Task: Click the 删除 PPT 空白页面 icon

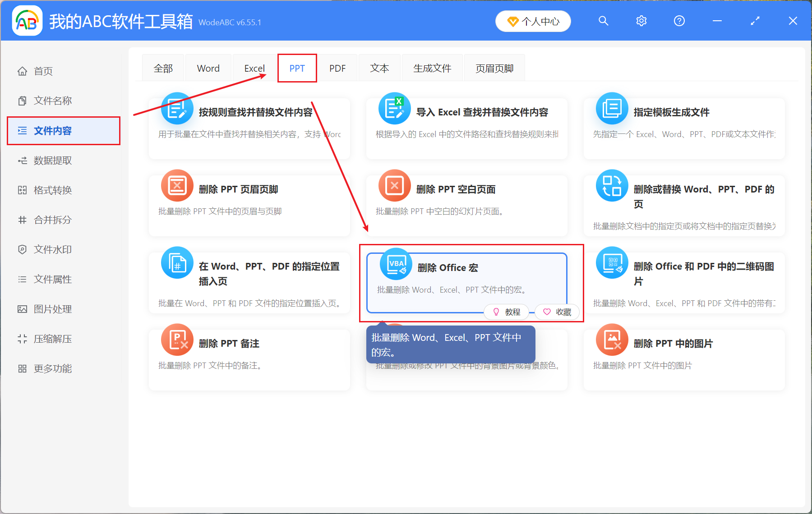Action: (394, 186)
